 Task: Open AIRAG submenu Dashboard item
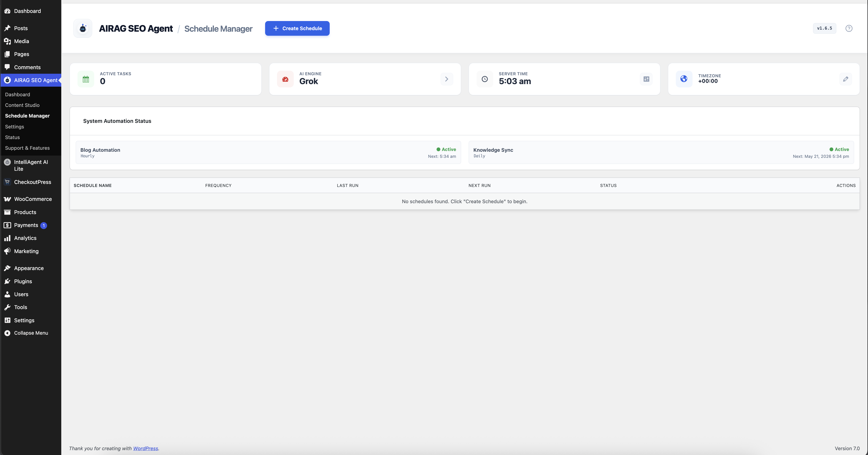click(17, 95)
